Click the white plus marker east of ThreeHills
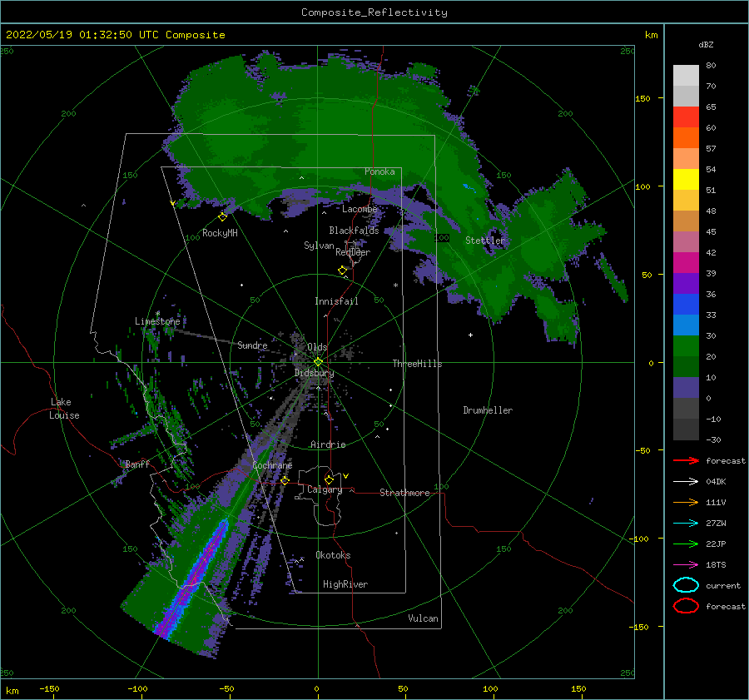749x700 pixels. click(470, 335)
